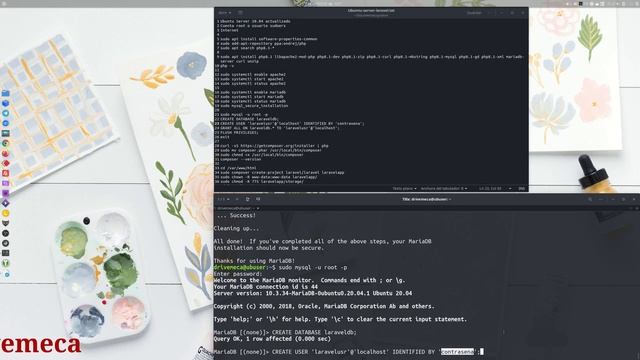The image size is (640, 360).
Task: Open Anchura del tabulador dropdown
Action: pyautogui.click(x=444, y=189)
